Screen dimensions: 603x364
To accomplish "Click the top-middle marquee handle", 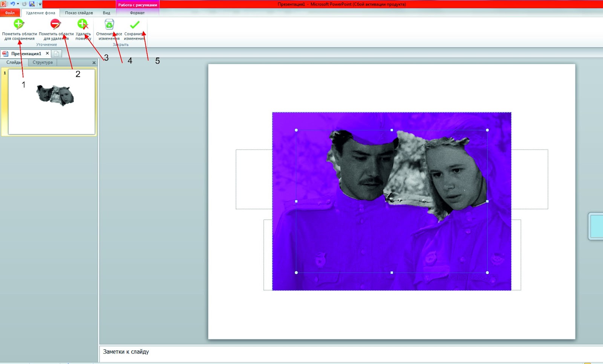I will 392,130.
